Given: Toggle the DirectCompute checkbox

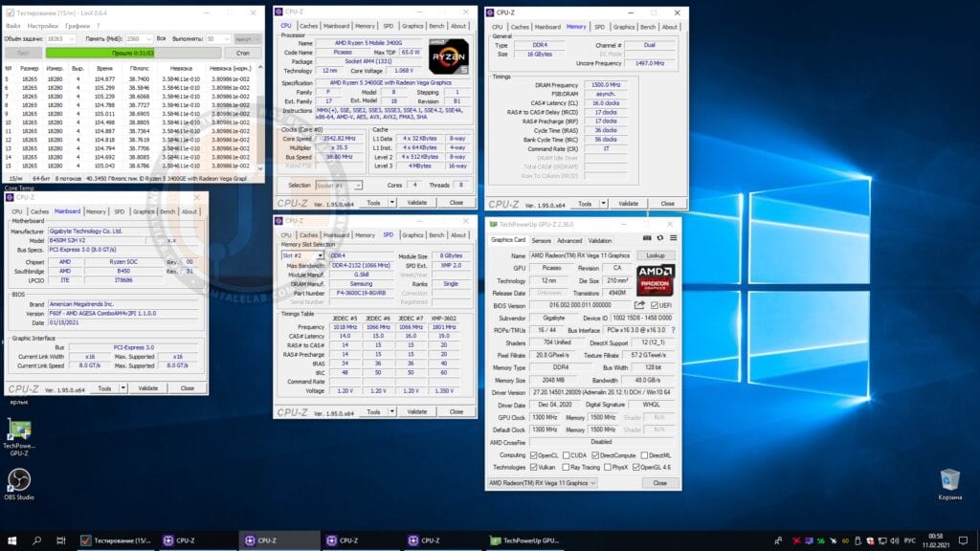Looking at the screenshot, I should (595, 455).
